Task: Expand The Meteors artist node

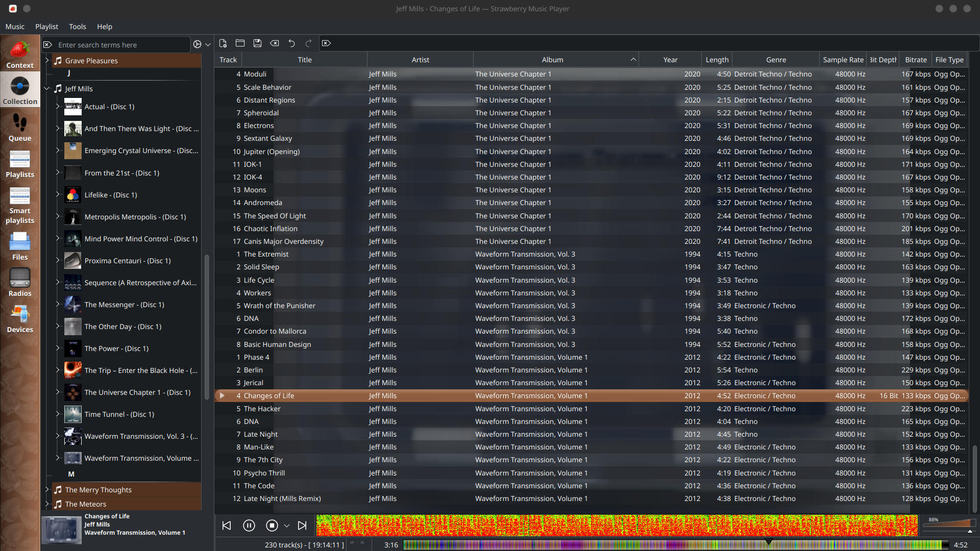Action: click(x=47, y=504)
